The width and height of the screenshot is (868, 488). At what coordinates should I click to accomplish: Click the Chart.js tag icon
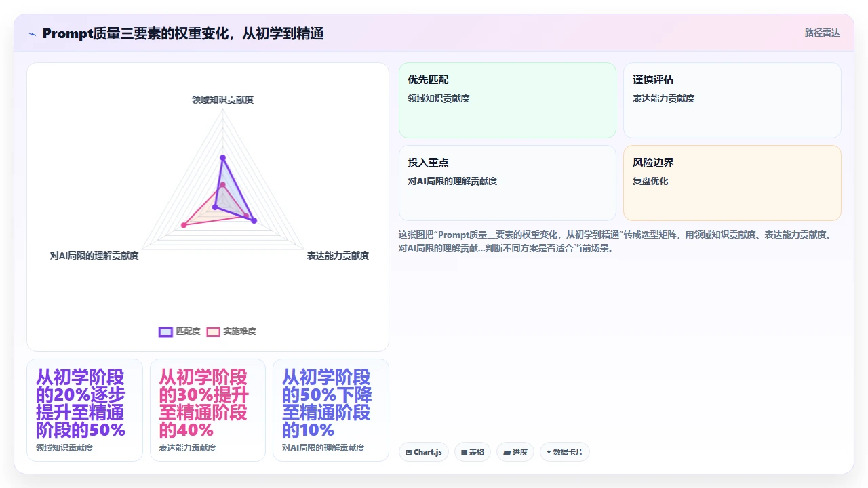[408, 452]
